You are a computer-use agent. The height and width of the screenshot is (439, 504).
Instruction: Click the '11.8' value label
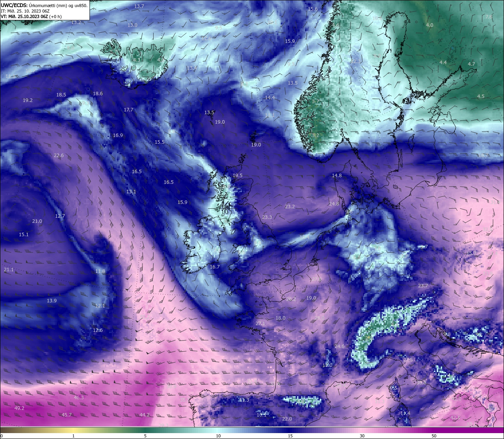tap(100, 271)
